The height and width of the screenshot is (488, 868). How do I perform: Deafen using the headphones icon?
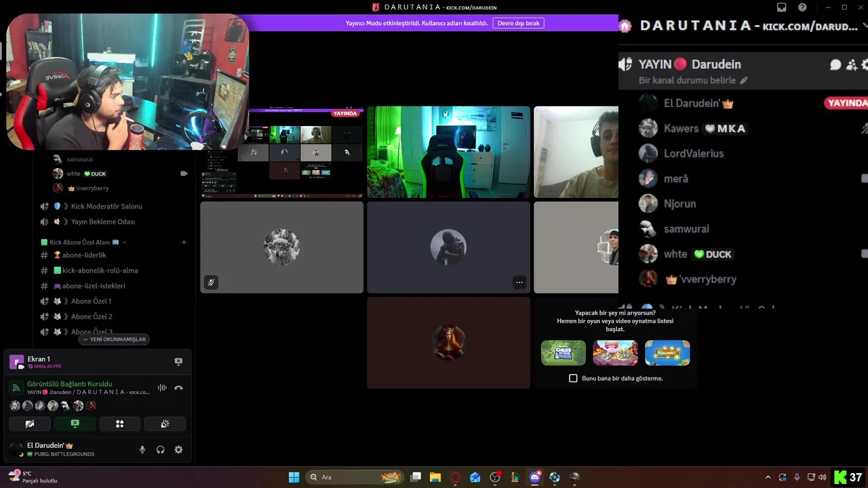161,449
